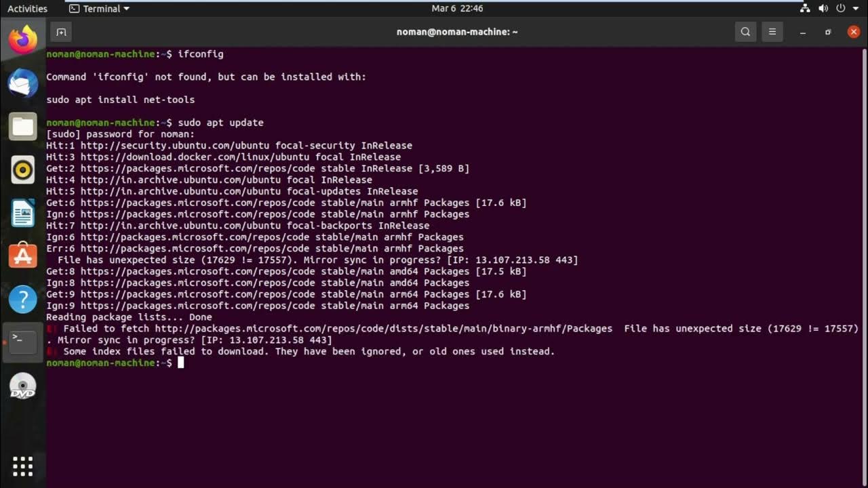
Task: Open the network status indicator
Action: click(805, 9)
